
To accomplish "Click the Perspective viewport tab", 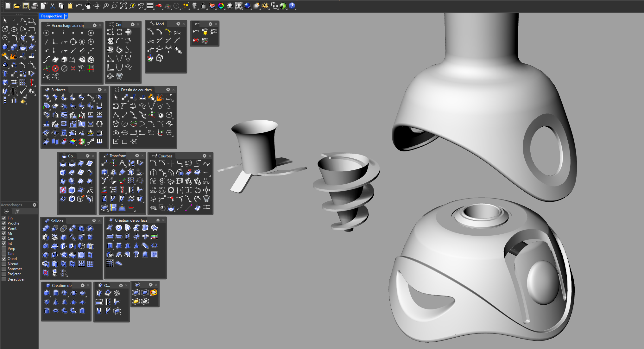I will 51,16.
